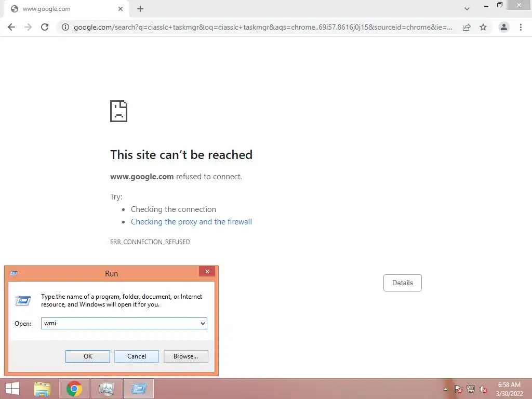Image resolution: width=532 pixels, height=399 pixels.
Task: Open the clock showing 6:58 AM
Action: point(509,389)
